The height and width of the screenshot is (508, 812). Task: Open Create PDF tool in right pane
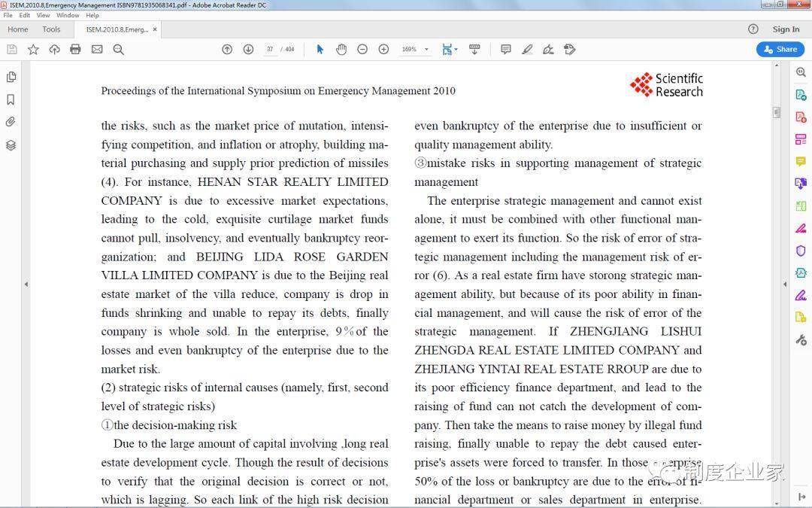click(x=801, y=117)
